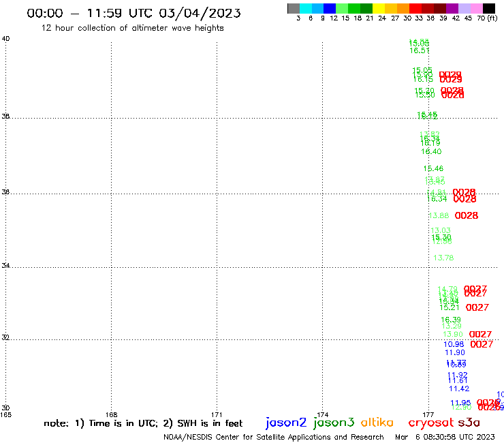Click the '168' longitude axis label
Image resolution: width=504 pixels, height=443 pixels.
pyautogui.click(x=111, y=414)
